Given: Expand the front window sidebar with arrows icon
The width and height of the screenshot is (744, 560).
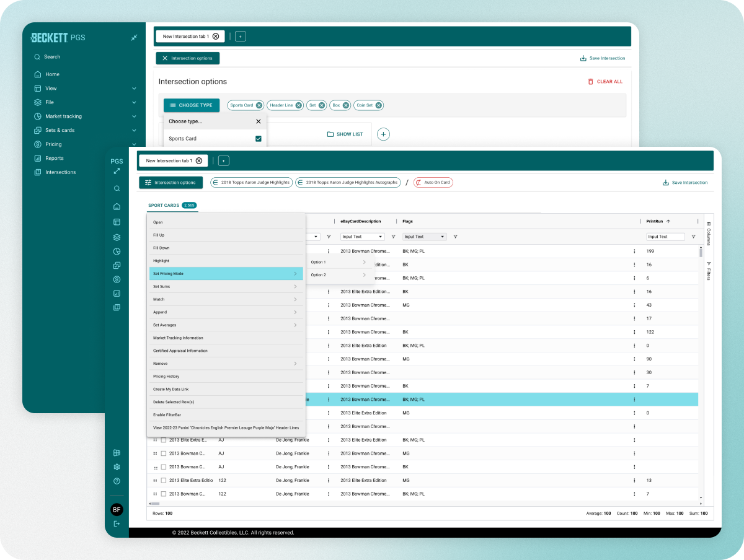Looking at the screenshot, I should point(117,171).
